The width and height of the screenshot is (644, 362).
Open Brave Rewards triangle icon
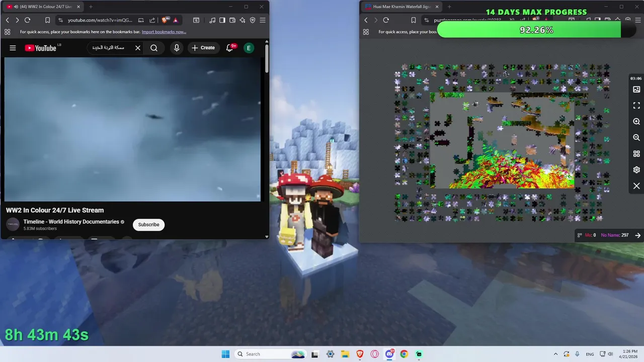tap(175, 20)
